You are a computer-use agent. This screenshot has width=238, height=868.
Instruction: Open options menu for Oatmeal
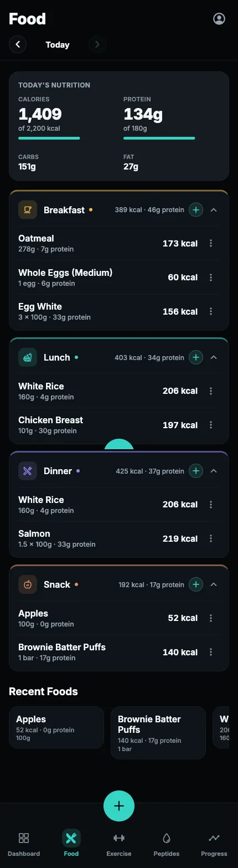pyautogui.click(x=211, y=243)
